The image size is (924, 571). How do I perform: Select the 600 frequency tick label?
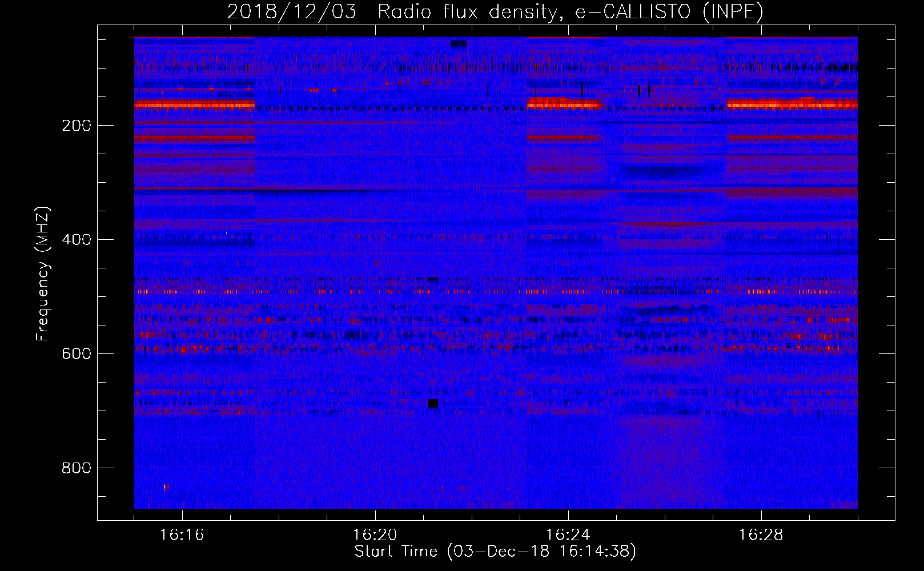[77, 354]
